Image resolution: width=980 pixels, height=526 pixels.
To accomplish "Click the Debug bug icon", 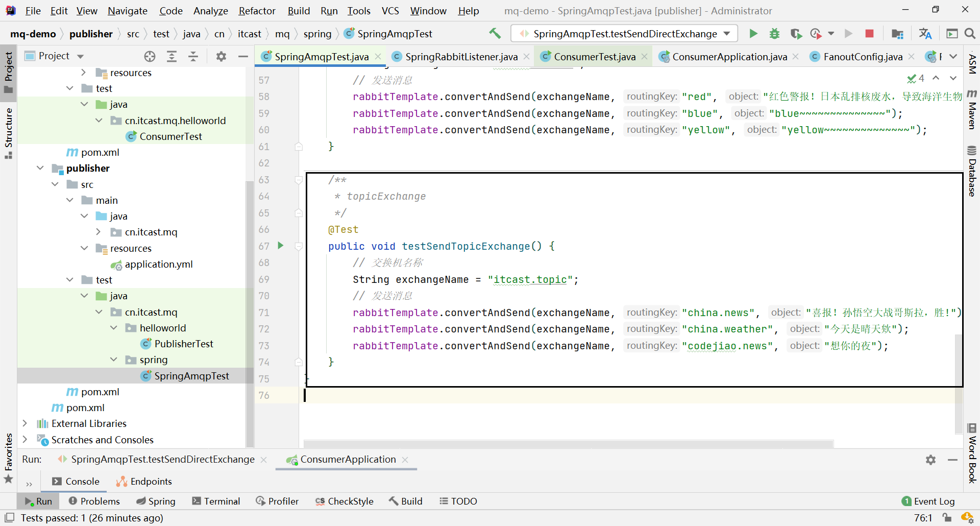I will 774,34.
